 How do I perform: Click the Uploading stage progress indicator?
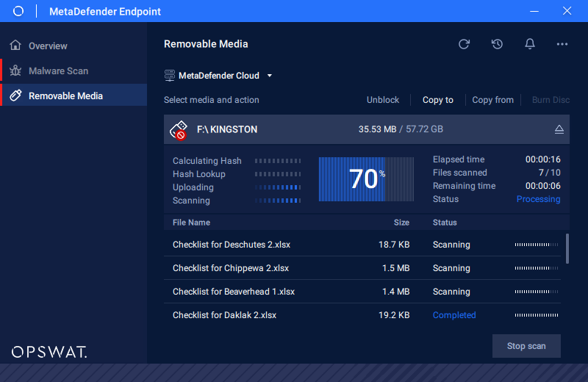[x=278, y=187]
